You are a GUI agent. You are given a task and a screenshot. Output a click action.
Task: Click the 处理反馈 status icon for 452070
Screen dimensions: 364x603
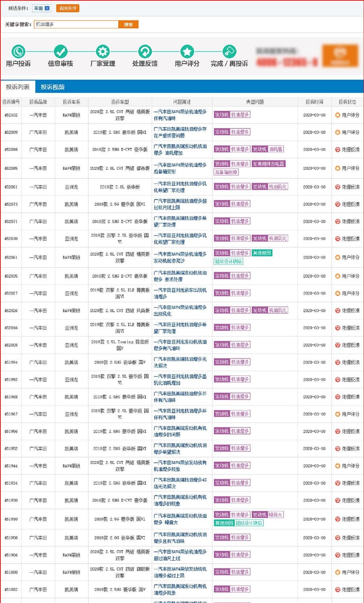[x=337, y=239]
